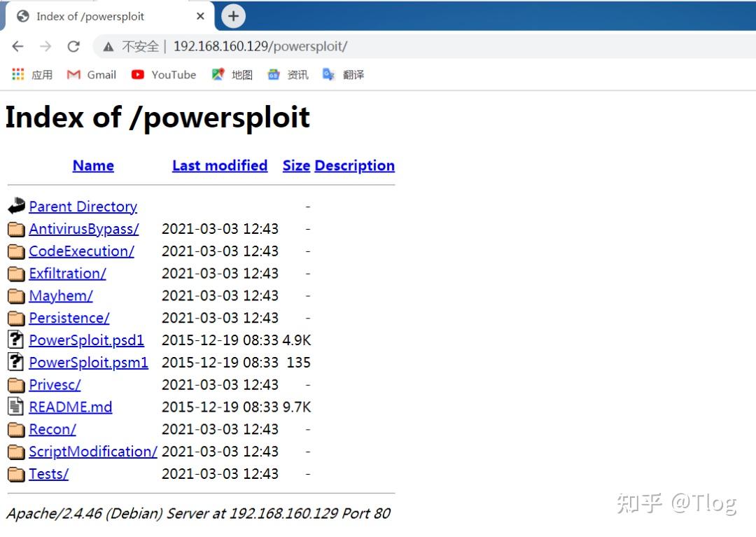Sort listing by Size
The image size is (756, 537).
click(x=295, y=165)
